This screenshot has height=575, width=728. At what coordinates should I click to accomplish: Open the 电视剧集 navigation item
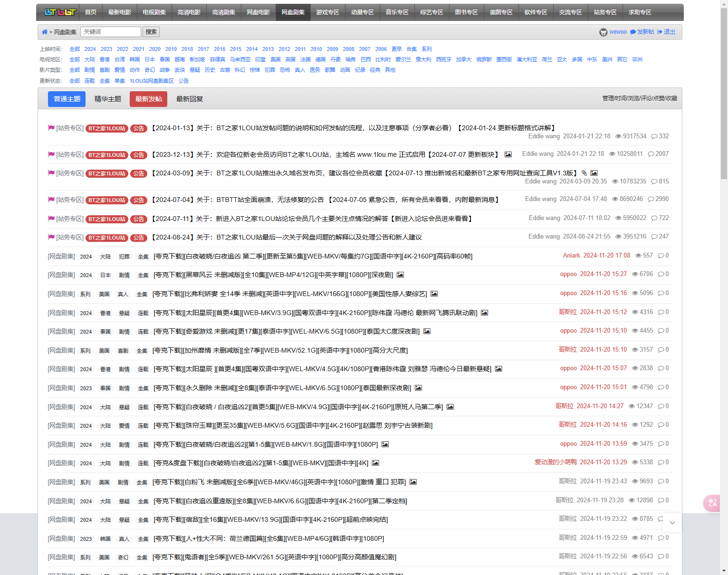pyautogui.click(x=154, y=12)
